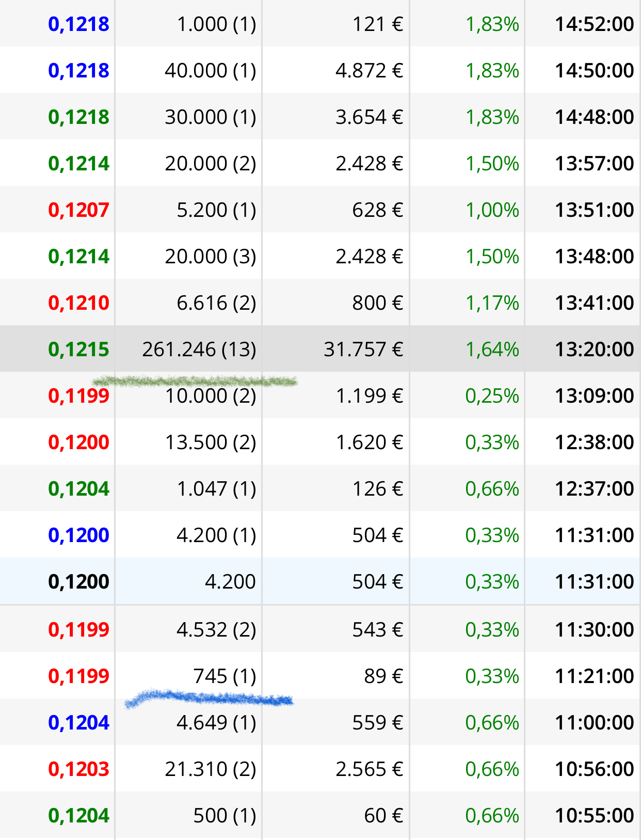Image resolution: width=641 pixels, height=840 pixels.
Task: Click the 40.000 (1) volume entry
Action: point(211,70)
